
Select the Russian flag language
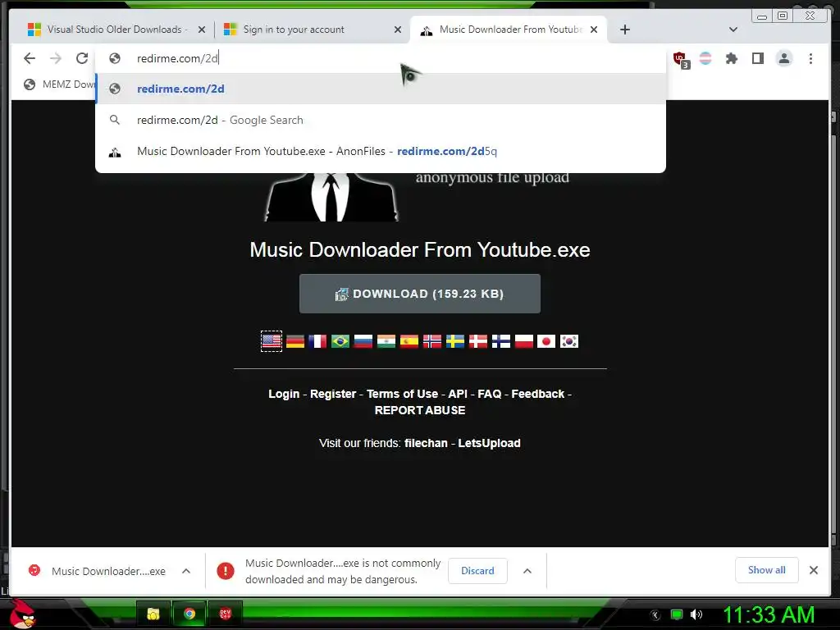tap(363, 341)
